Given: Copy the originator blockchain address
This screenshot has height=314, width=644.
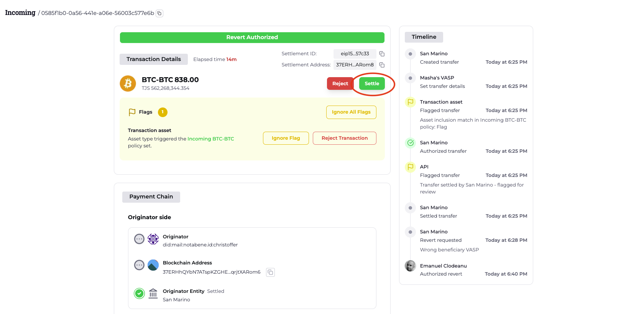Looking at the screenshot, I should [x=271, y=272].
